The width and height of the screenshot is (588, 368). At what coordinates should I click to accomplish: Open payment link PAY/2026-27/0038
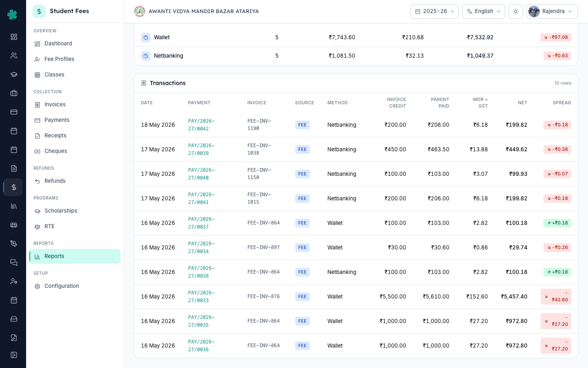[x=201, y=272]
